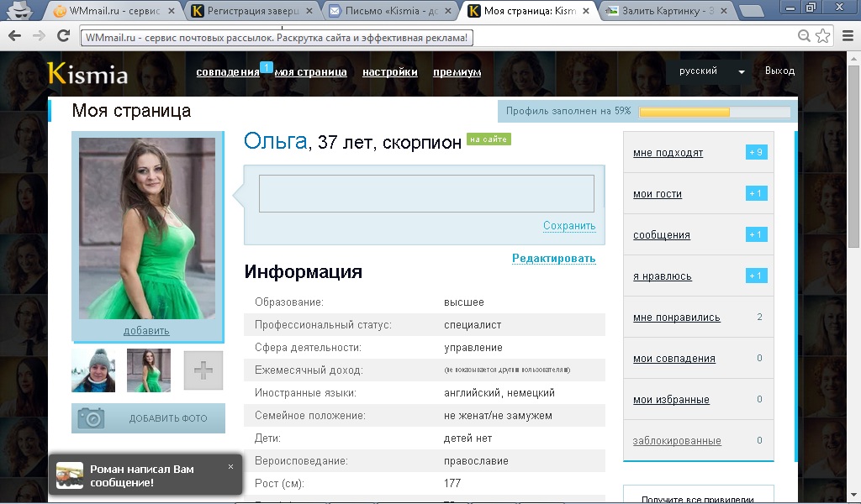Click the name Ольга heading
This screenshot has width=861, height=504.
(x=275, y=141)
